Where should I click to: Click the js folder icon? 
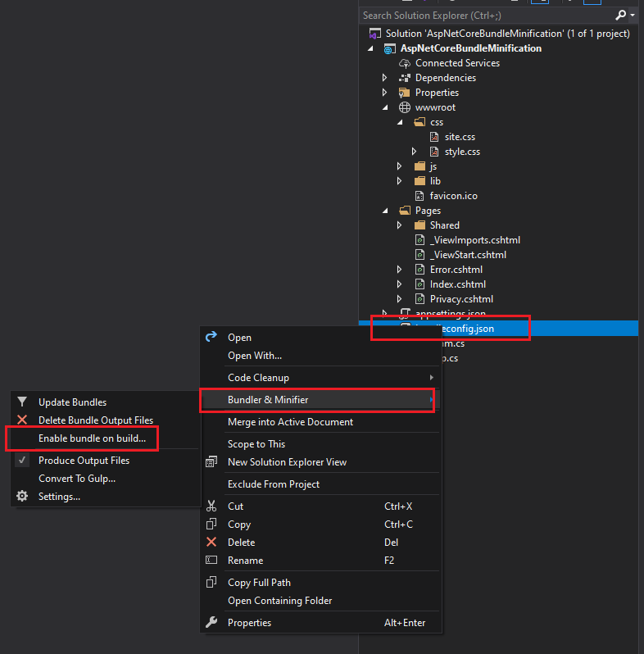[x=420, y=166]
